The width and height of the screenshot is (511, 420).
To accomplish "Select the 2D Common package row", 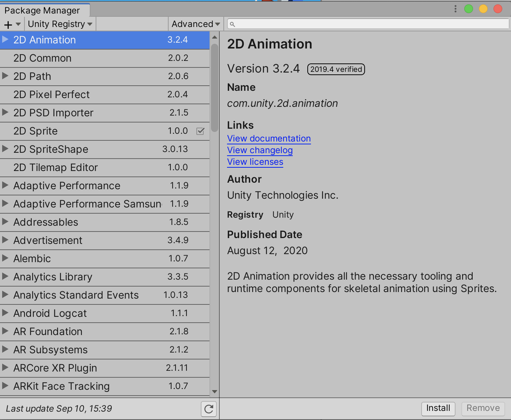I will 105,58.
